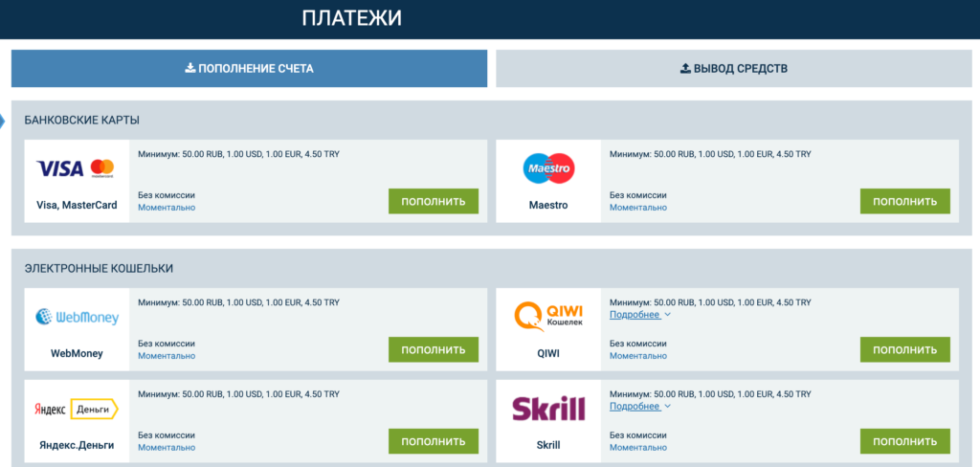Click the Visa MasterCard logo

click(x=76, y=168)
